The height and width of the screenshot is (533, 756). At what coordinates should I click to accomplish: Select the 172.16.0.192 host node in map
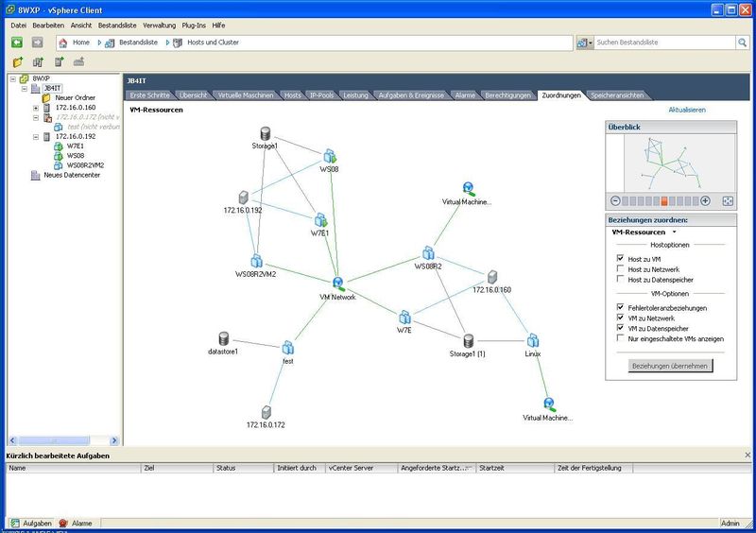click(244, 198)
